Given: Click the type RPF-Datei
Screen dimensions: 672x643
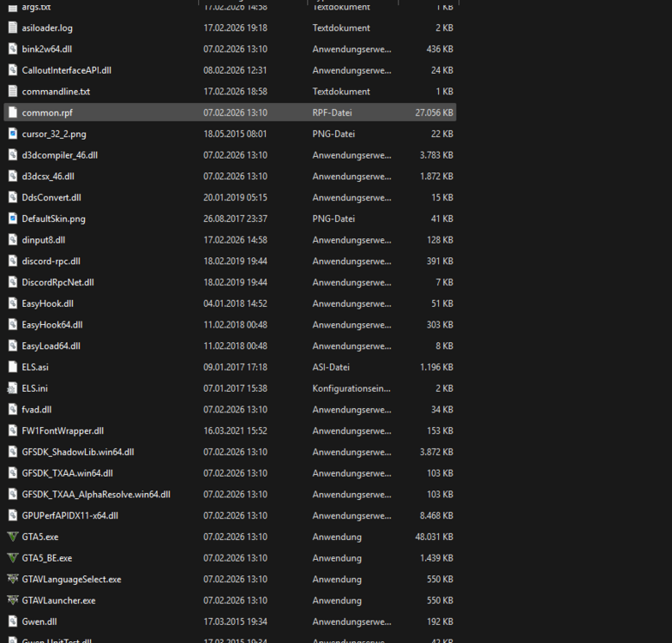Looking at the screenshot, I should (x=333, y=113).
